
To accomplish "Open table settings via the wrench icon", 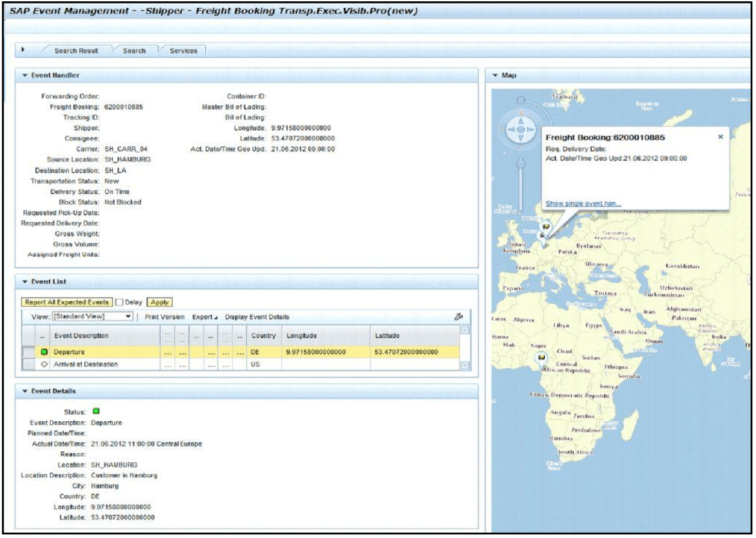I will coord(459,317).
